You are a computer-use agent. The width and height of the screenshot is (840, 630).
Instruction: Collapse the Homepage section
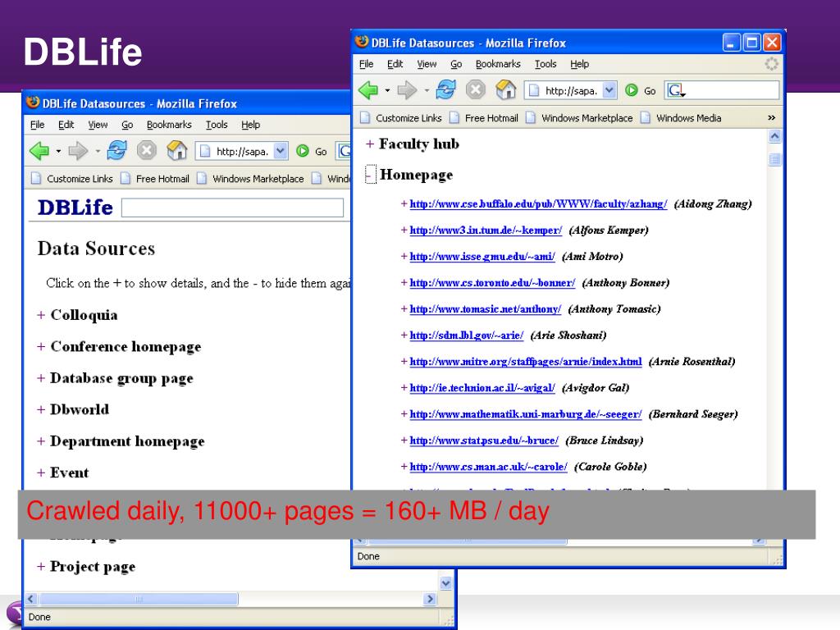[x=370, y=175]
